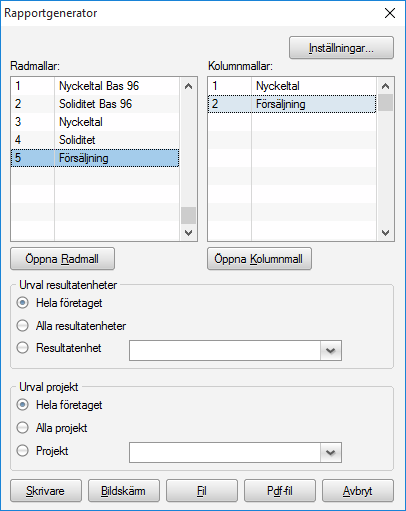Choose the Resultatenhet radio button
The height and width of the screenshot is (511, 406).
[23, 348]
